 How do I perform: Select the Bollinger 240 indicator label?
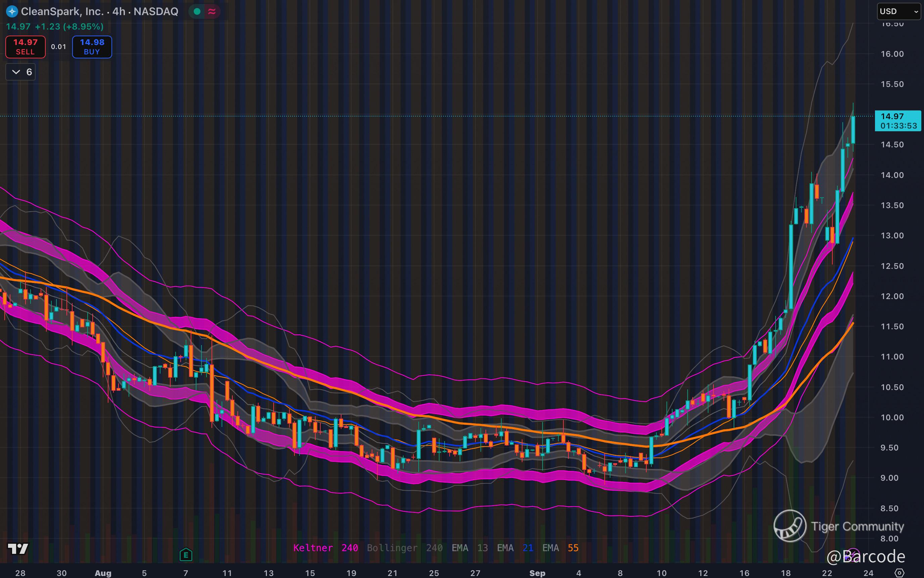tap(405, 548)
